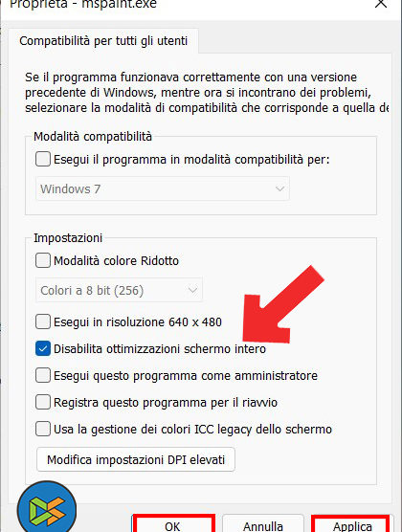Click the chevron of the color depth combo box
The width and height of the screenshot is (402, 532).
point(192,290)
